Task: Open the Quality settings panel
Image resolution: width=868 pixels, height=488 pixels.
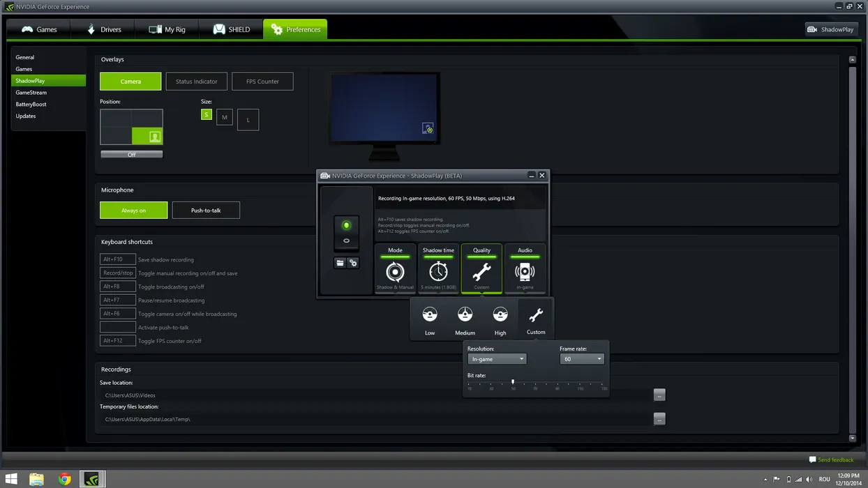Action: [481, 270]
